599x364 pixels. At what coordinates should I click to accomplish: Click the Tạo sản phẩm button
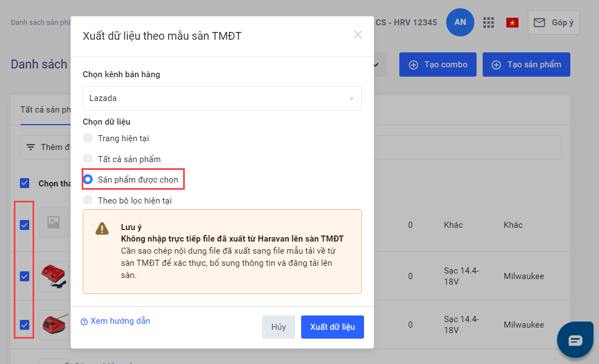526,65
